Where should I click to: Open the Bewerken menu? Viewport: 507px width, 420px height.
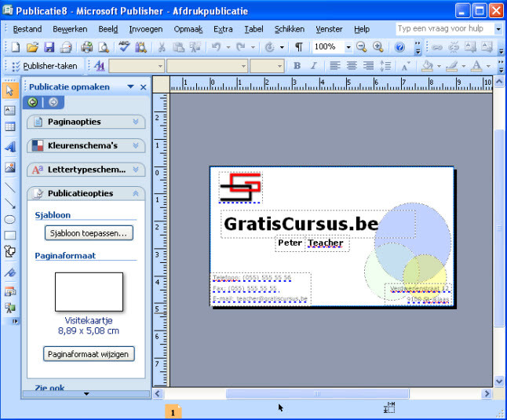click(x=70, y=29)
